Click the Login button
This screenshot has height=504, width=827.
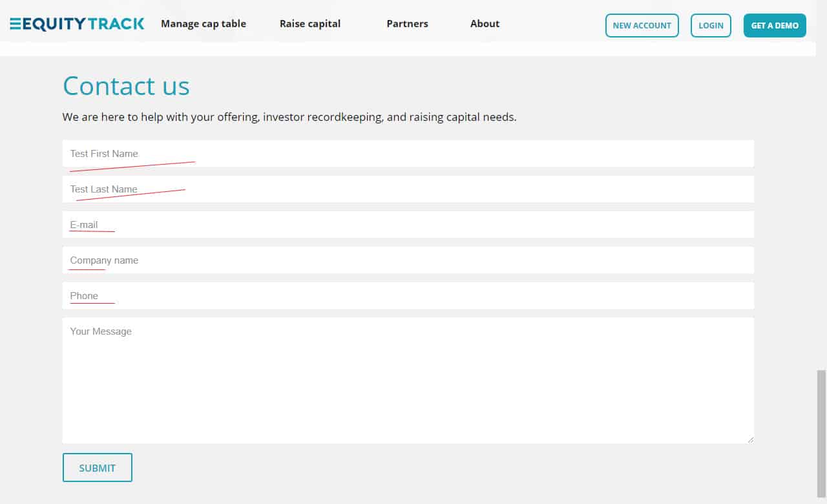[711, 26]
